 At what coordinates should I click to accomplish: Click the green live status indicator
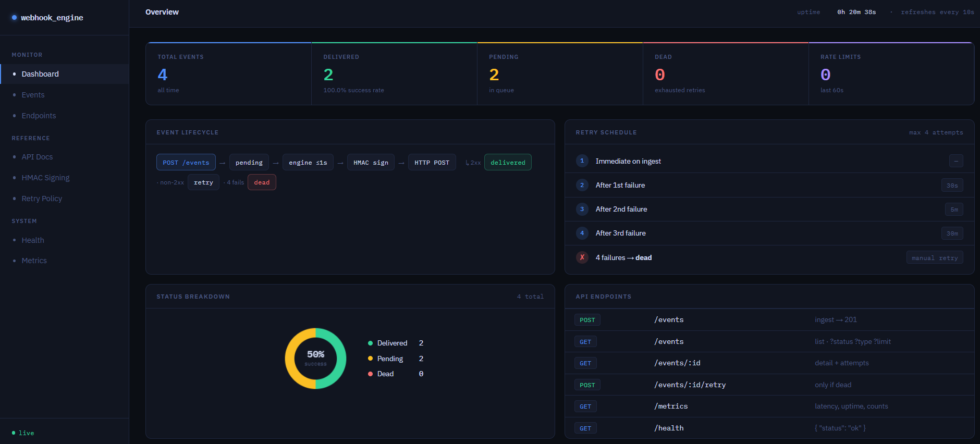(x=23, y=433)
